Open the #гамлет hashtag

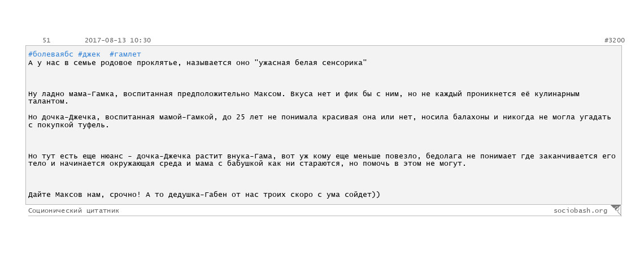point(125,54)
